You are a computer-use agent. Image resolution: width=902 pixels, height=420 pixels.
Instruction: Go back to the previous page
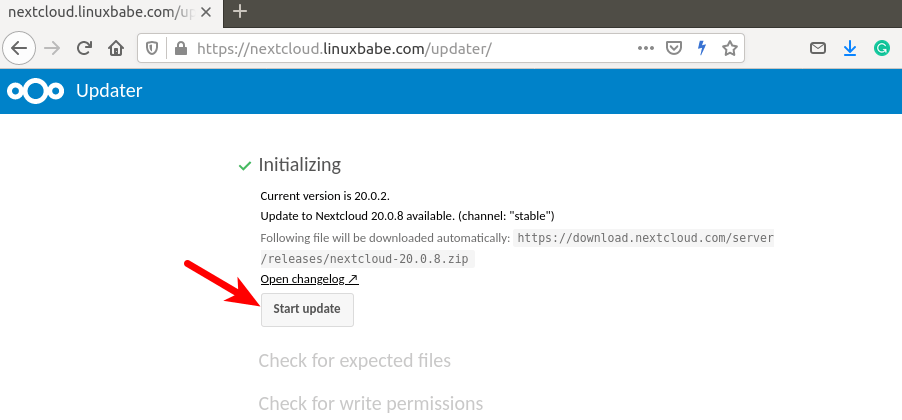click(21, 48)
